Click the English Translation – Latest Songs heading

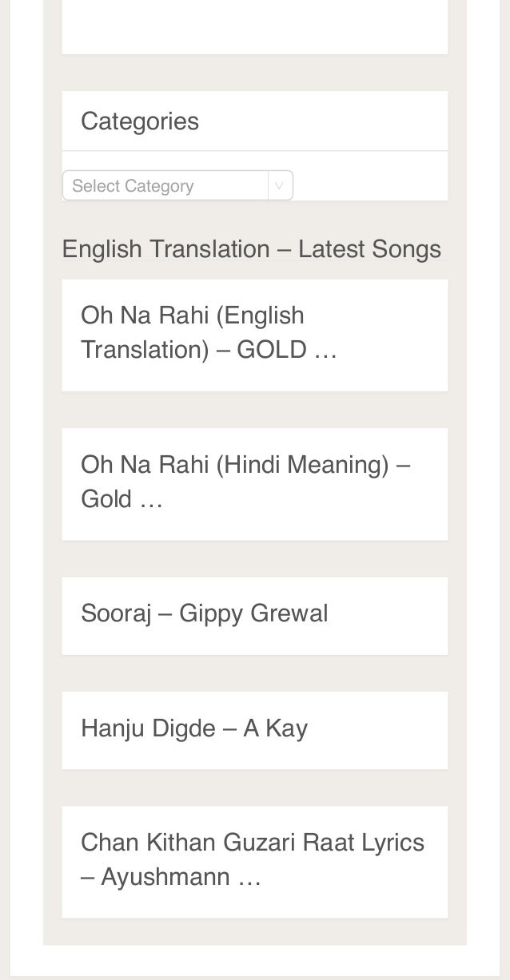252,249
